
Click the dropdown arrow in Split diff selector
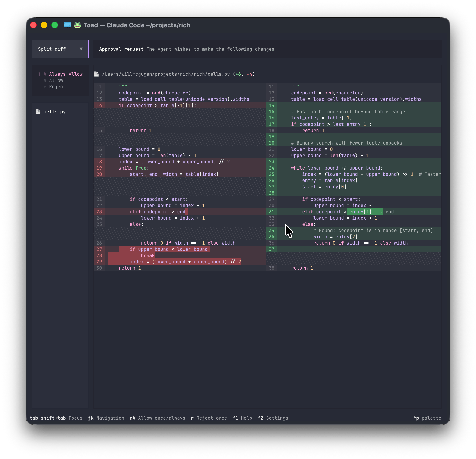[x=81, y=49]
